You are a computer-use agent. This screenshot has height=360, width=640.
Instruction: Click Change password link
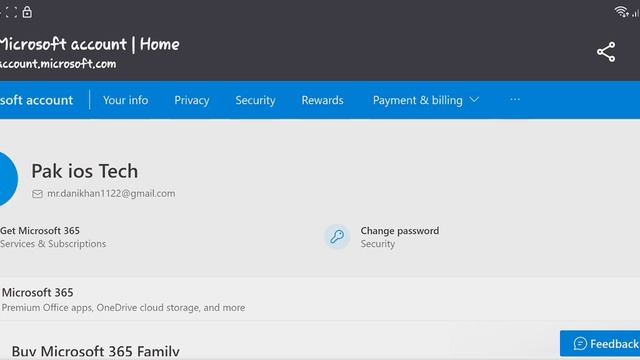click(x=400, y=231)
